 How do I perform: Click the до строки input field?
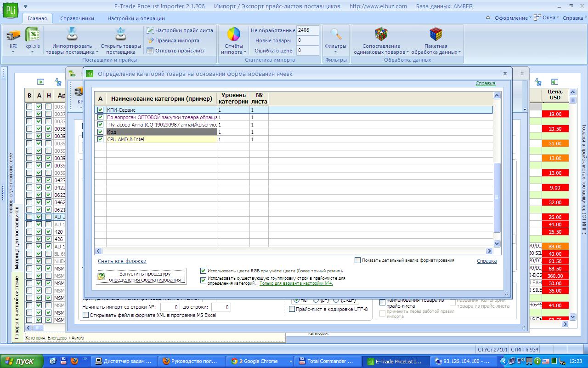(x=221, y=307)
